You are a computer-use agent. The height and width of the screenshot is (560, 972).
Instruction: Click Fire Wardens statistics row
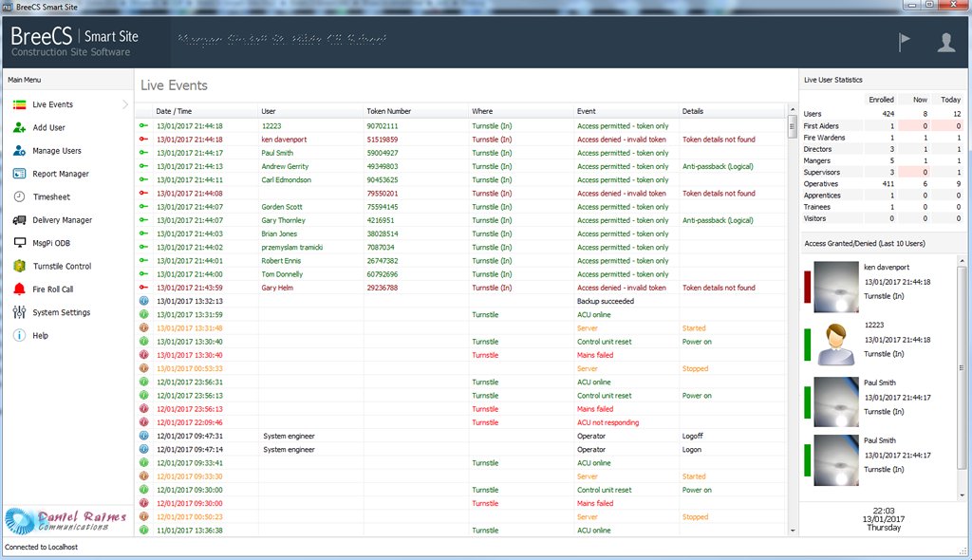pyautogui.click(x=882, y=137)
